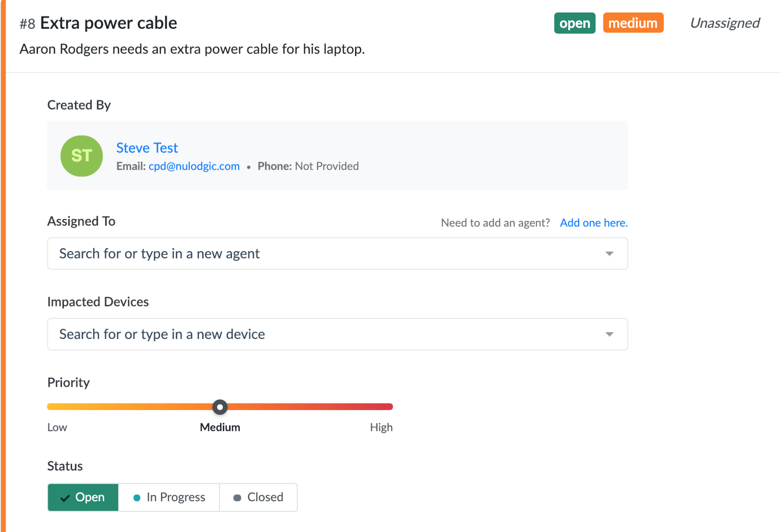780x532 pixels.
Task: Click the device search input field
Action: pos(337,334)
